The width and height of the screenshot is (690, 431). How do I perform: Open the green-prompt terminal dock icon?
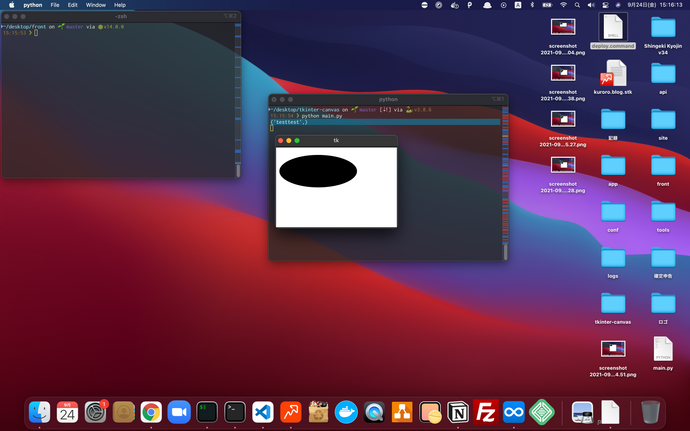(x=207, y=413)
